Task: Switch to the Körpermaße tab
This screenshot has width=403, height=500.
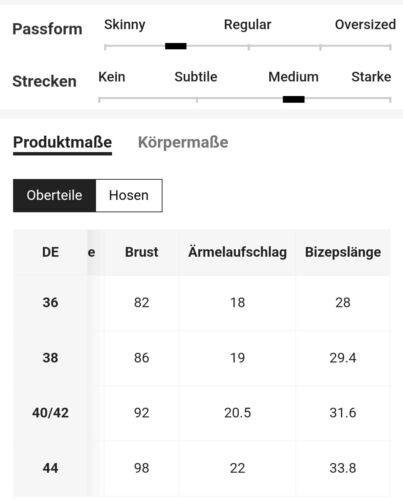Action: pyautogui.click(x=183, y=142)
